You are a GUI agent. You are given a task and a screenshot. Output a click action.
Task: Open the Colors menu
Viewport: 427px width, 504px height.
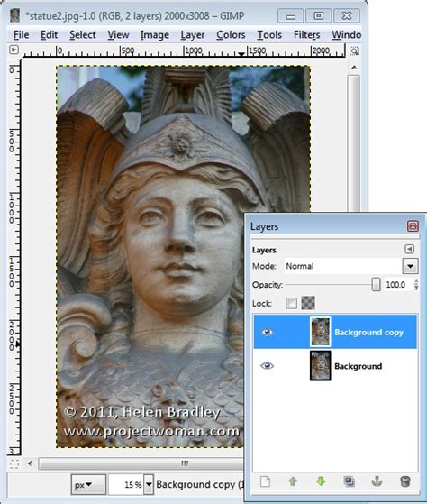click(x=231, y=35)
